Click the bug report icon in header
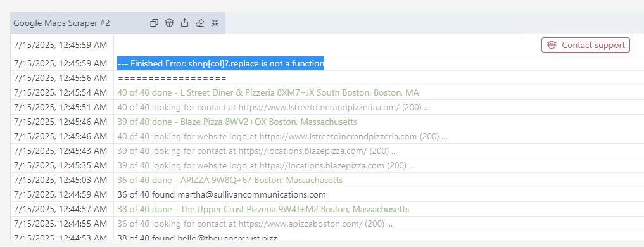This screenshot has height=247, width=644. [169, 23]
